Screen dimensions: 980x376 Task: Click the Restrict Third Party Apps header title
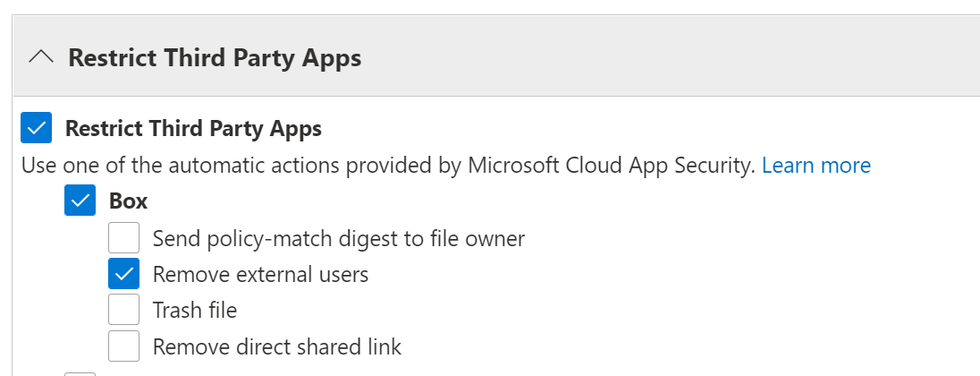click(x=215, y=58)
